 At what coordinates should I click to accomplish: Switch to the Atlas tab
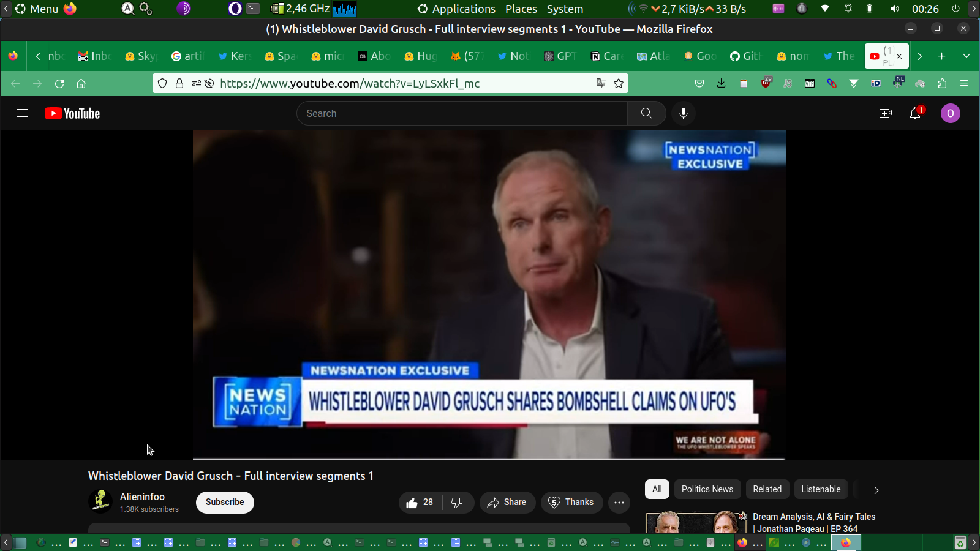(x=653, y=56)
